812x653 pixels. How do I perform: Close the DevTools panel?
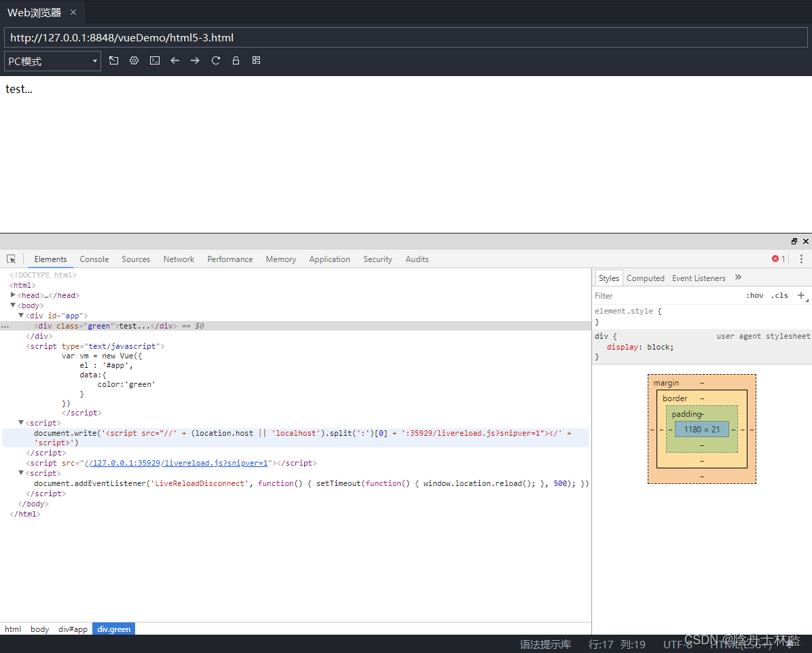pos(806,242)
